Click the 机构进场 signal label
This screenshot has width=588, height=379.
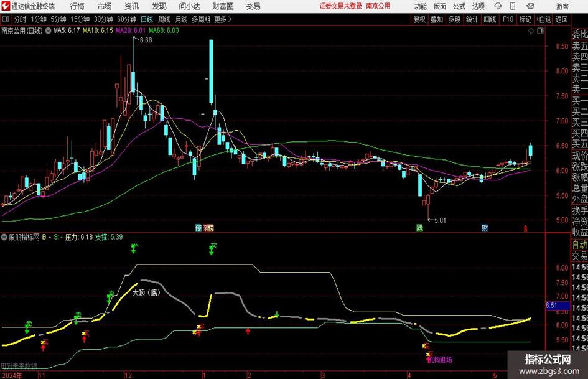(x=440, y=360)
